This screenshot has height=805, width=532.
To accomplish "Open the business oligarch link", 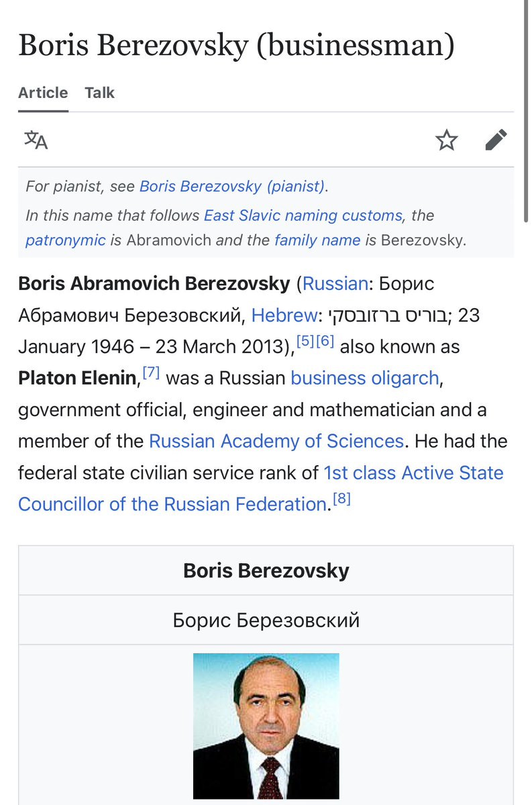I will (x=364, y=378).
